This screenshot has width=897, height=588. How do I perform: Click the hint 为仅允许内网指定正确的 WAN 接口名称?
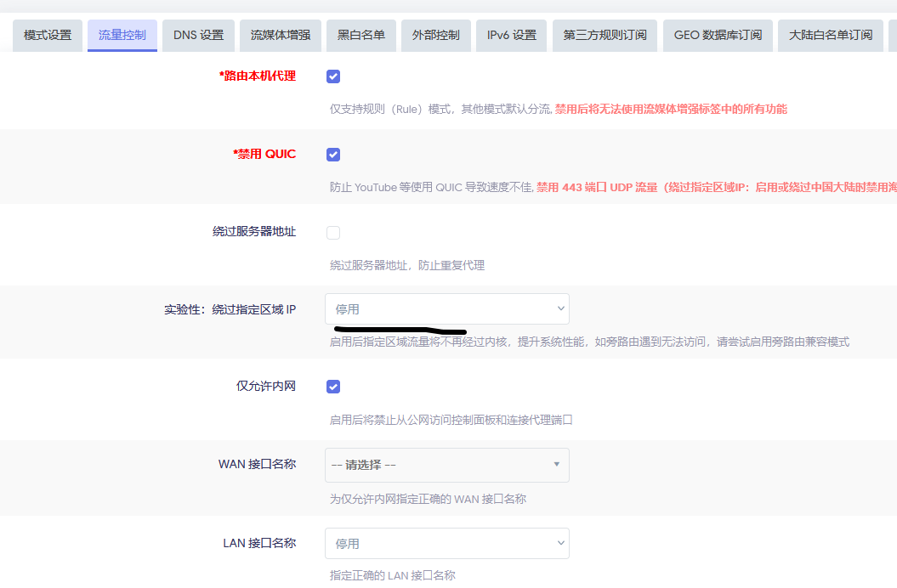pos(428,499)
